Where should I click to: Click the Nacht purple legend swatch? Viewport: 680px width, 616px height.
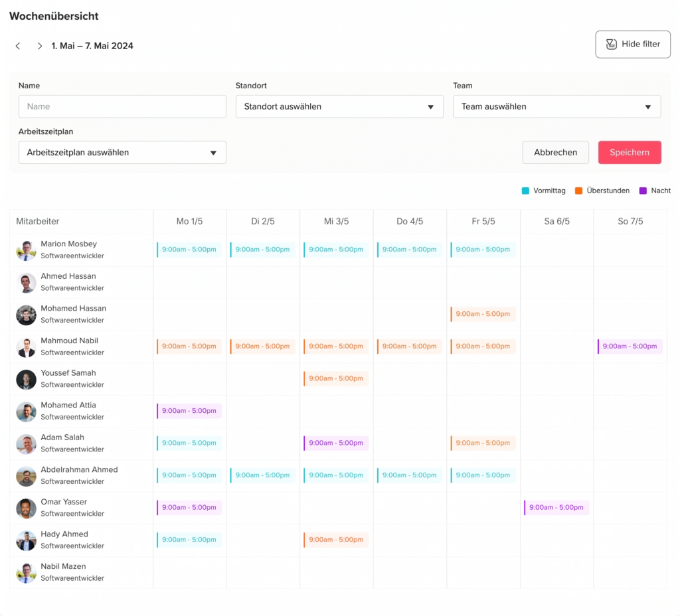coord(643,191)
